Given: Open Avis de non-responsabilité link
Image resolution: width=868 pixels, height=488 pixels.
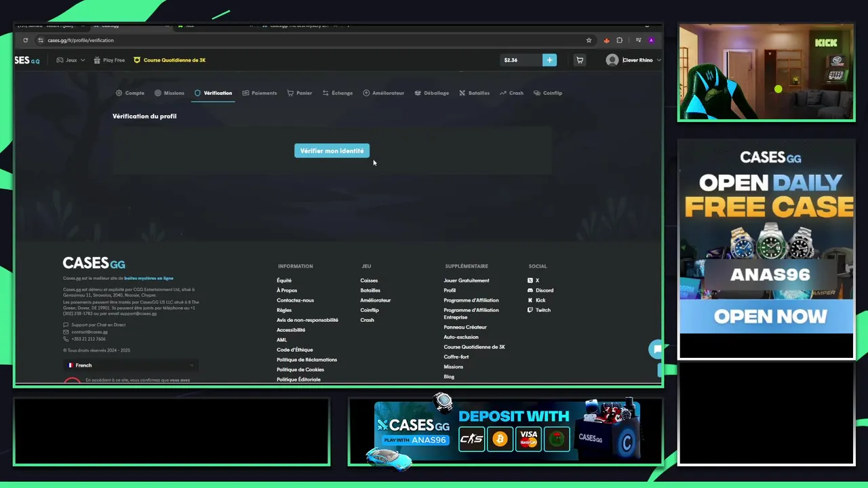Looking at the screenshot, I should pos(307,320).
